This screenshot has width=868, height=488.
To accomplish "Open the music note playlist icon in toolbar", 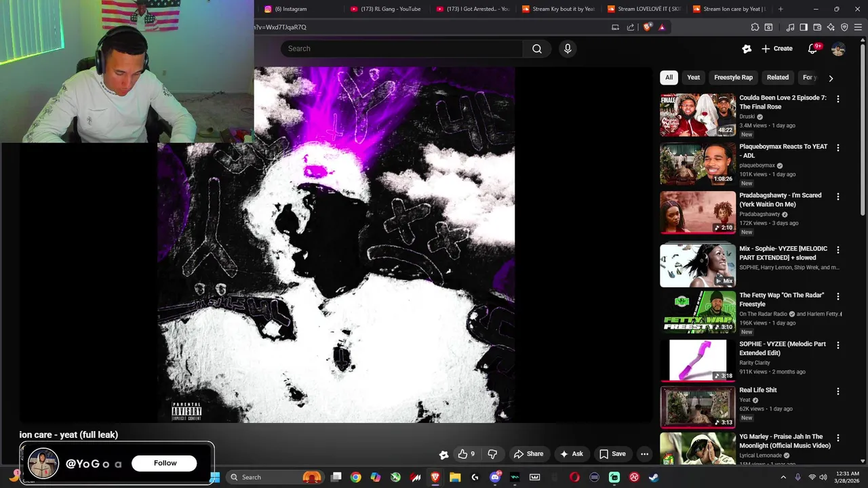I will point(790,27).
